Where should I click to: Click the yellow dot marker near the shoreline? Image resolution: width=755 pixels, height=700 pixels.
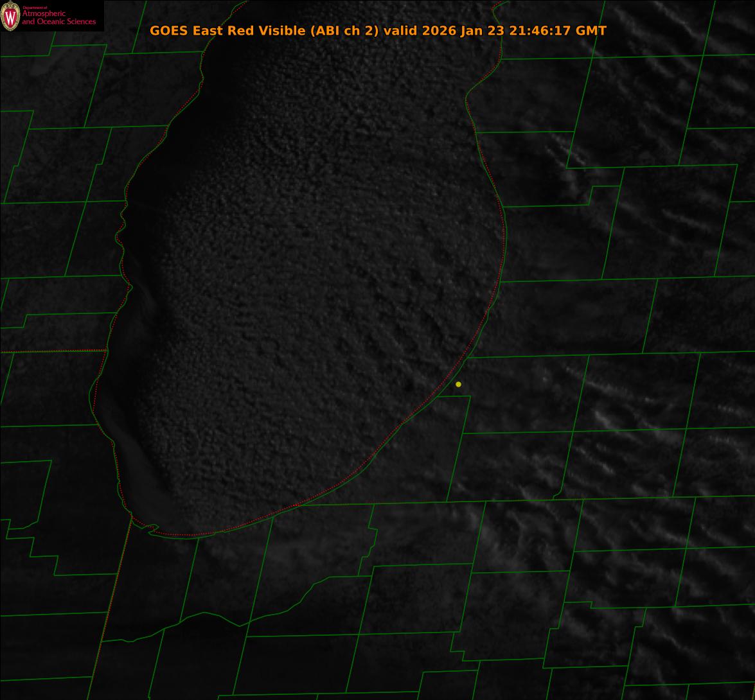point(458,385)
